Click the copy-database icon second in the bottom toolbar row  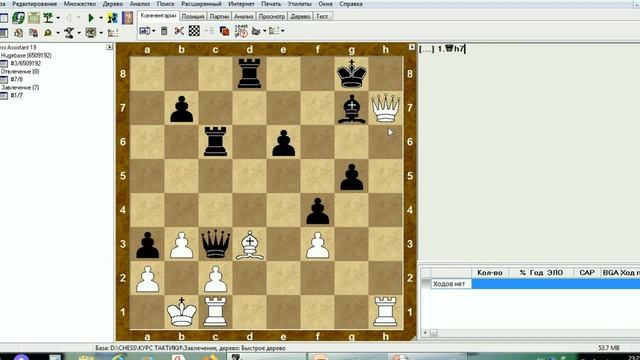18,33
